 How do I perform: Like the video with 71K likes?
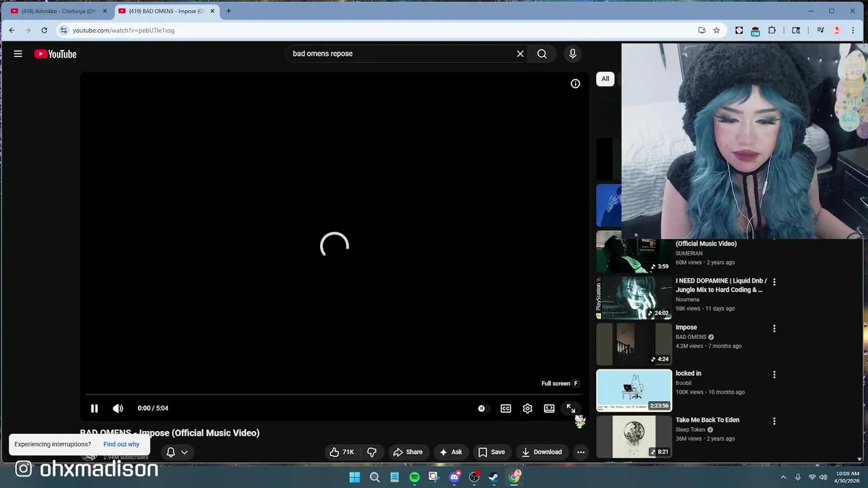click(x=342, y=452)
